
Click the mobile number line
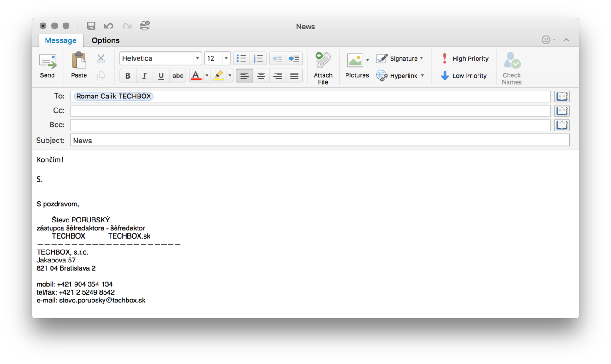(75, 284)
